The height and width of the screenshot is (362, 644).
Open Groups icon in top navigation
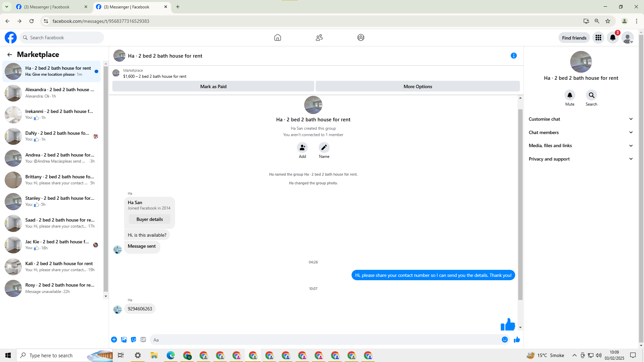tap(361, 38)
